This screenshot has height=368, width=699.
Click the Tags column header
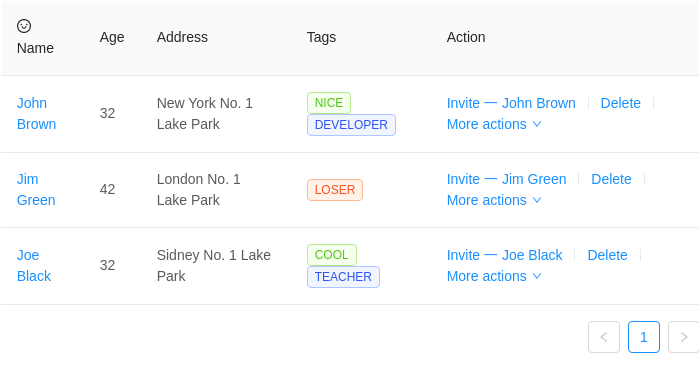(x=321, y=37)
